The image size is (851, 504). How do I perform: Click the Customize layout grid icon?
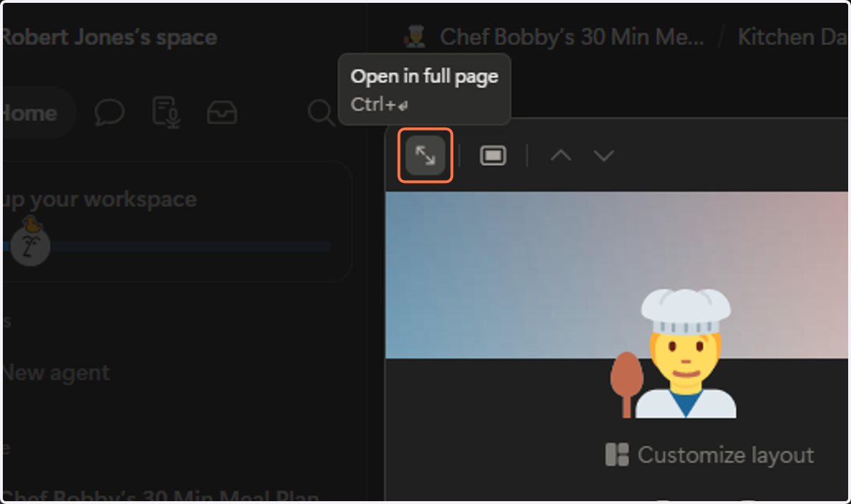click(617, 455)
